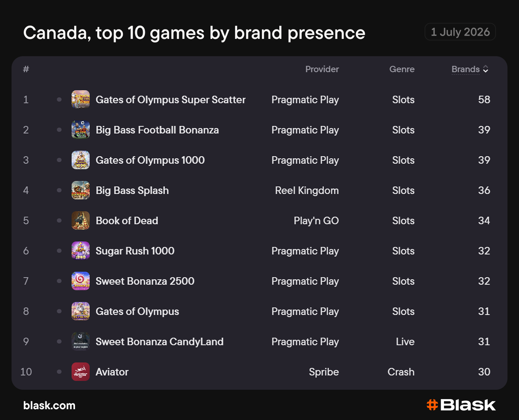Click the Brands column header

[466, 69]
